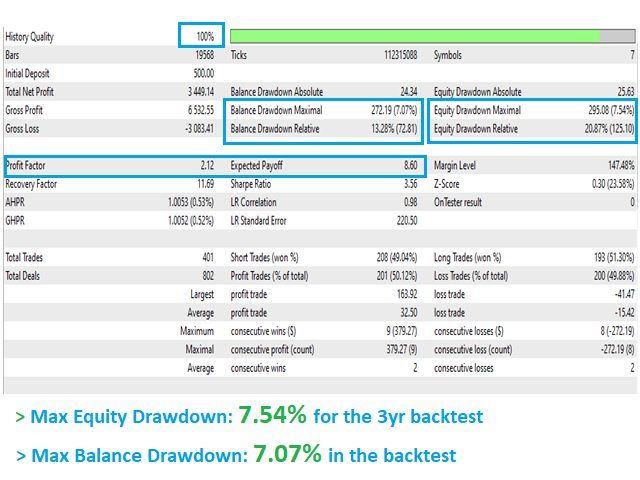Click the History Quality label
Image resolution: width=640 pixels, height=480 pixels.
pos(29,37)
